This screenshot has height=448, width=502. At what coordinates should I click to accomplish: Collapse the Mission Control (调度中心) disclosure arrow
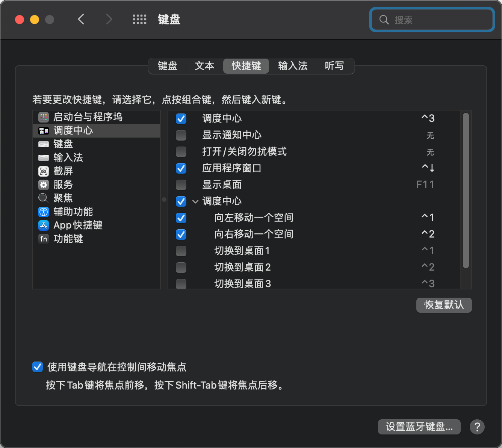coord(195,201)
